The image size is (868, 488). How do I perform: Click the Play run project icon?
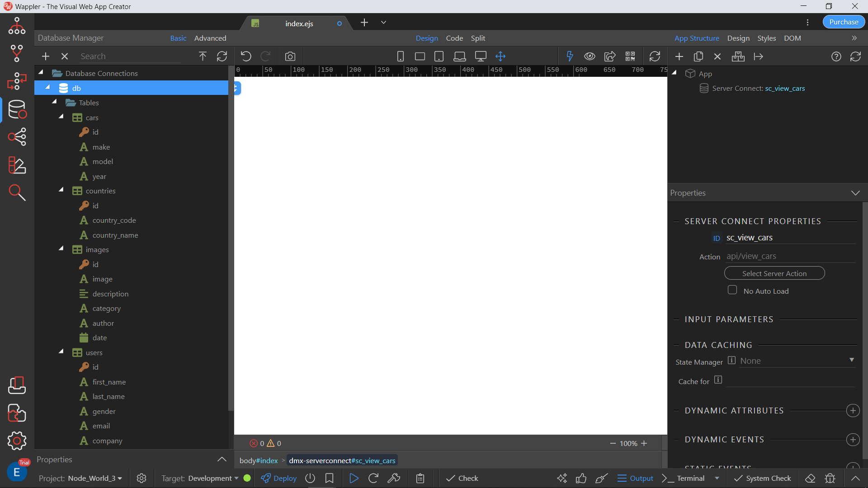click(x=354, y=478)
